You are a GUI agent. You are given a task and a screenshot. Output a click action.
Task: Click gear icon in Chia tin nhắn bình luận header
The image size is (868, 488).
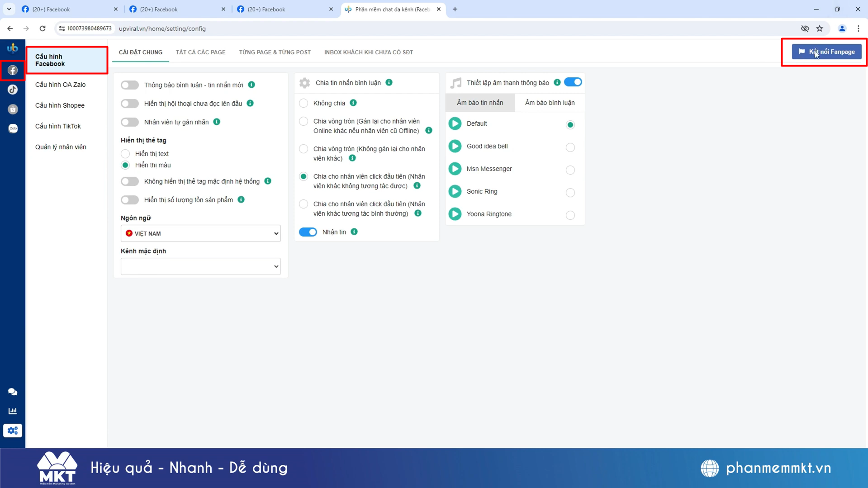[305, 83]
